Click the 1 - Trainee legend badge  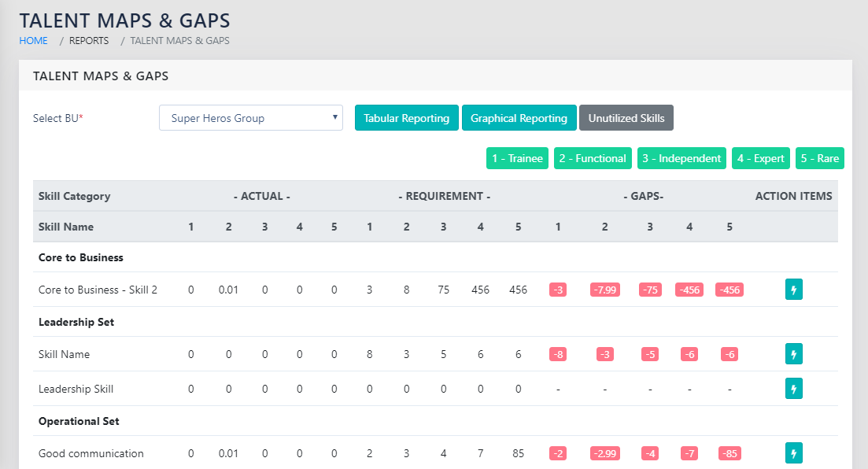(x=517, y=158)
